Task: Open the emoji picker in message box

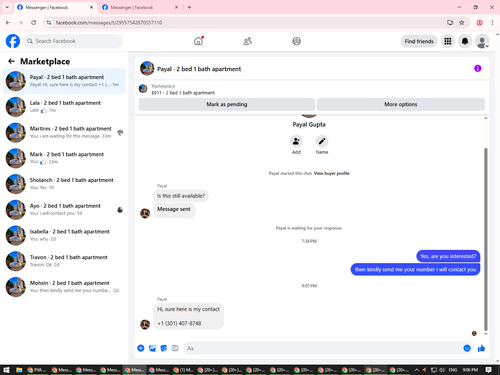Action: coord(467,348)
